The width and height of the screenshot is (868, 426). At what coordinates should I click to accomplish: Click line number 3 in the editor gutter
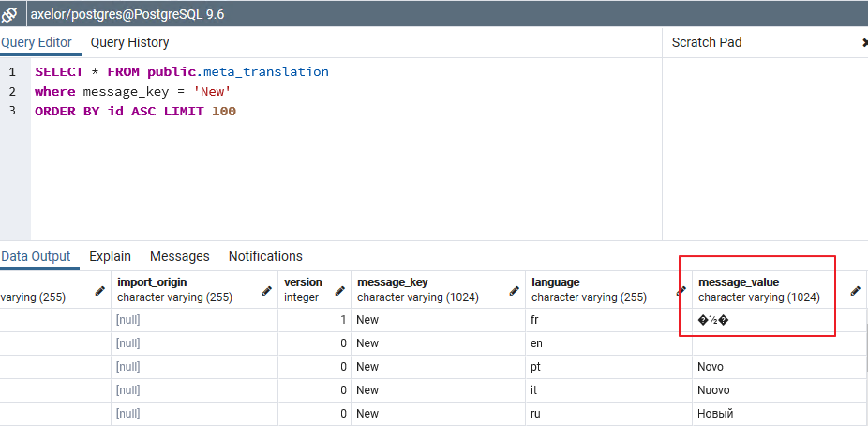click(x=12, y=110)
